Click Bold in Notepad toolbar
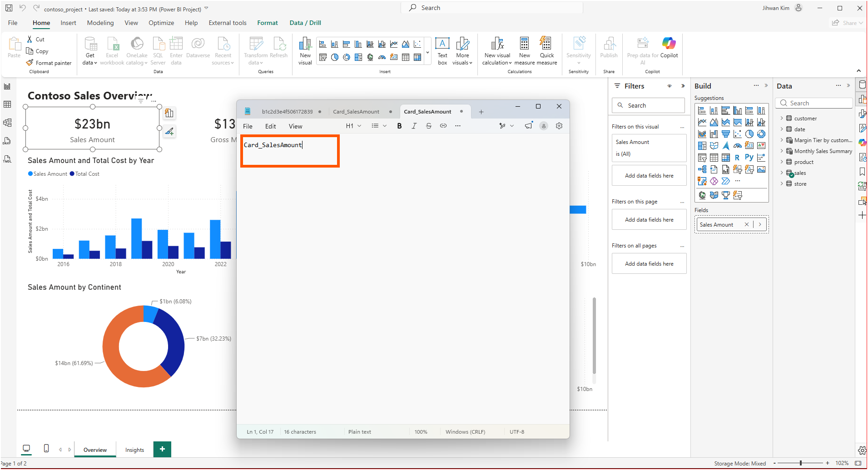 click(x=399, y=126)
